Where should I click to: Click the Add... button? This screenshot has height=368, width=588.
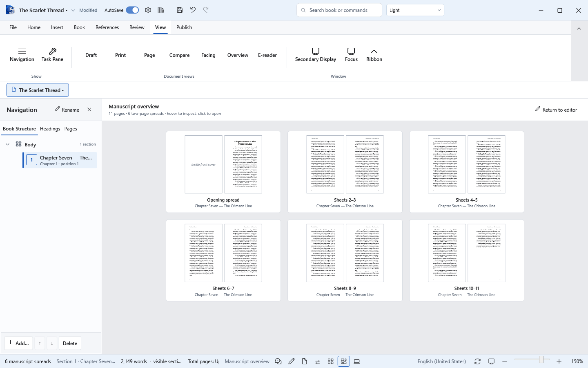(x=19, y=343)
